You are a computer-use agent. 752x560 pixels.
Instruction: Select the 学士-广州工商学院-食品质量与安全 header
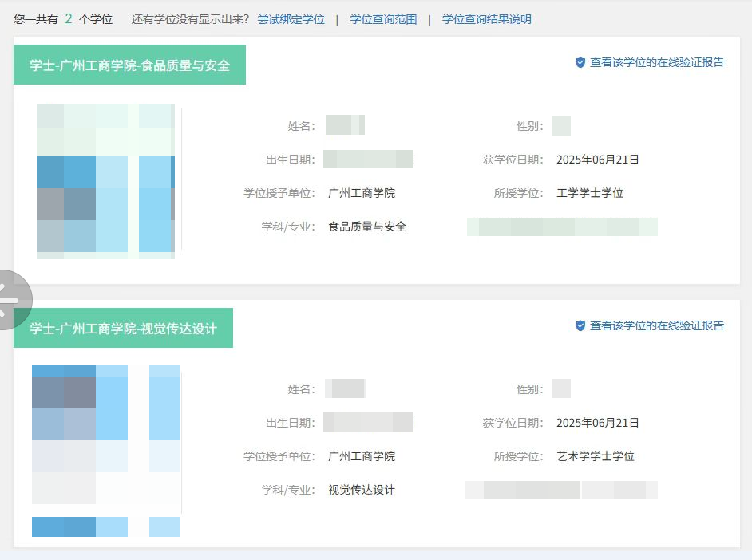(x=129, y=65)
